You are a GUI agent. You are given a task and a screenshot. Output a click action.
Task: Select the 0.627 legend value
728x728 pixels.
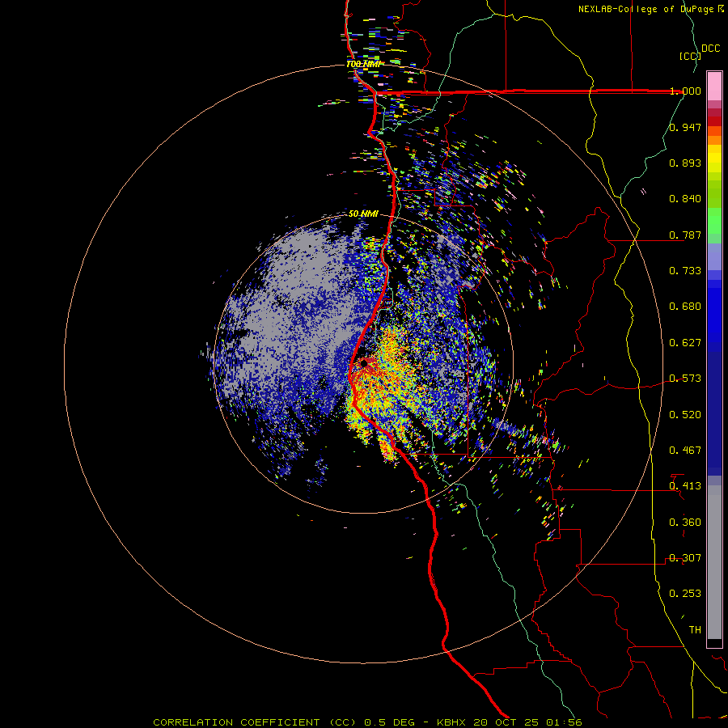(685, 343)
